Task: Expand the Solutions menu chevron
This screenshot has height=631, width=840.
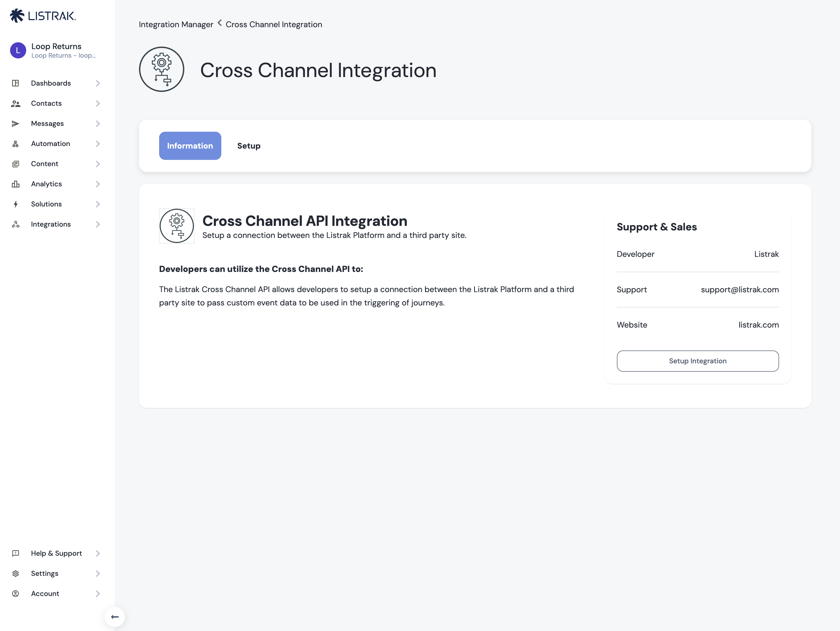Action: (98, 204)
